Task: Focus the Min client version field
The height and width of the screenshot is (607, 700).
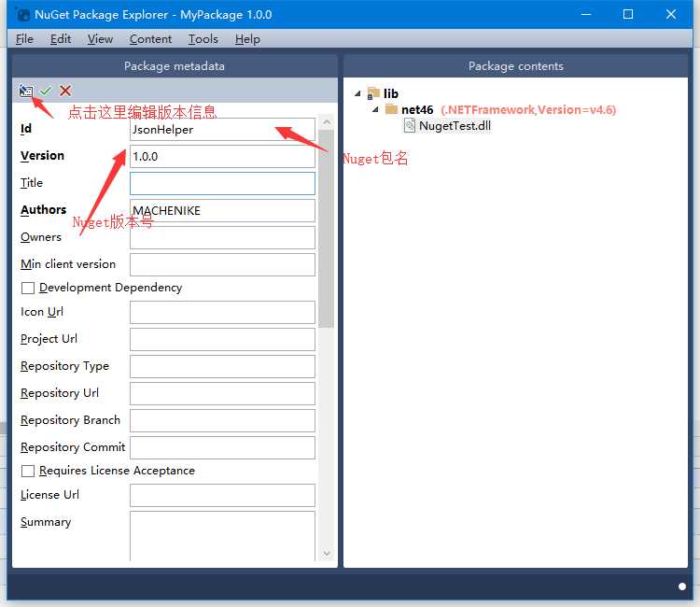Action: [x=222, y=265]
